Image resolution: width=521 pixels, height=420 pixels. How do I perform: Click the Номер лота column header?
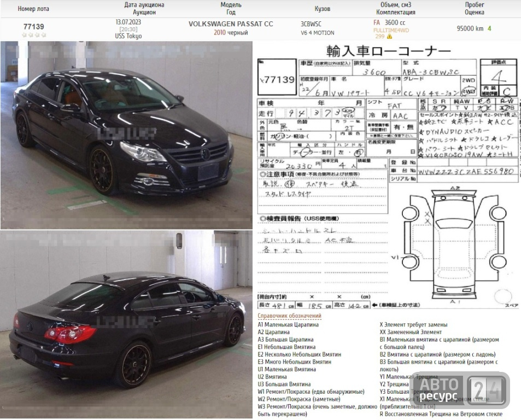[33, 9]
